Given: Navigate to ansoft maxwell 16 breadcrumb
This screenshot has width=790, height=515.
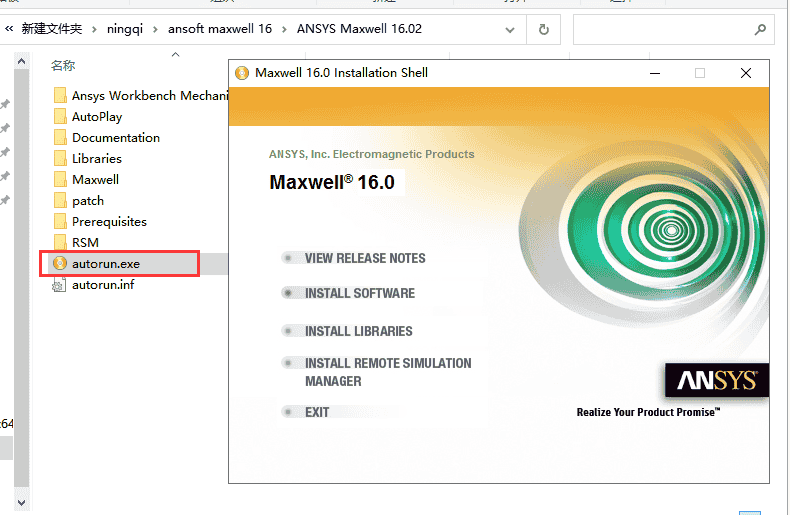Looking at the screenshot, I should pyautogui.click(x=220, y=29).
